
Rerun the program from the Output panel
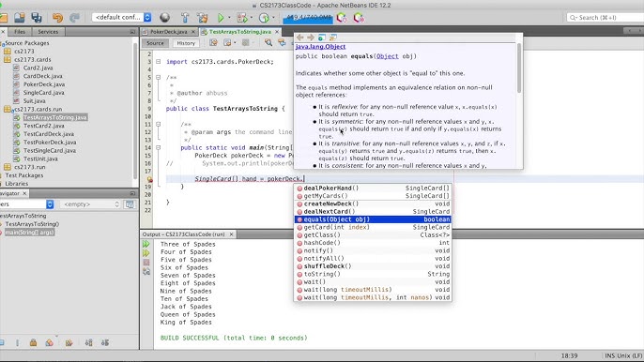coord(146,244)
